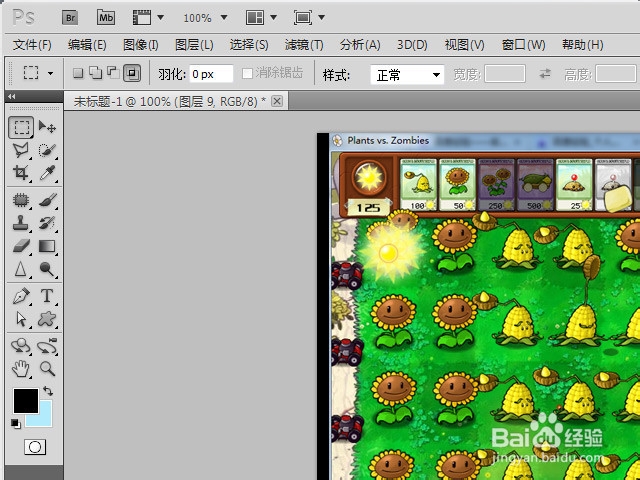Launch Adobe Bridge with the Br button
Viewport: 640px width, 480px height.
pyautogui.click(x=70, y=18)
